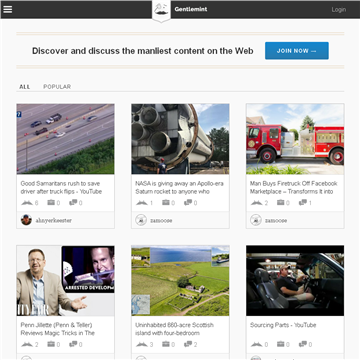
Task: Open 'Uninhabited 660-acre Scottish island' title
Action: (x=173, y=329)
